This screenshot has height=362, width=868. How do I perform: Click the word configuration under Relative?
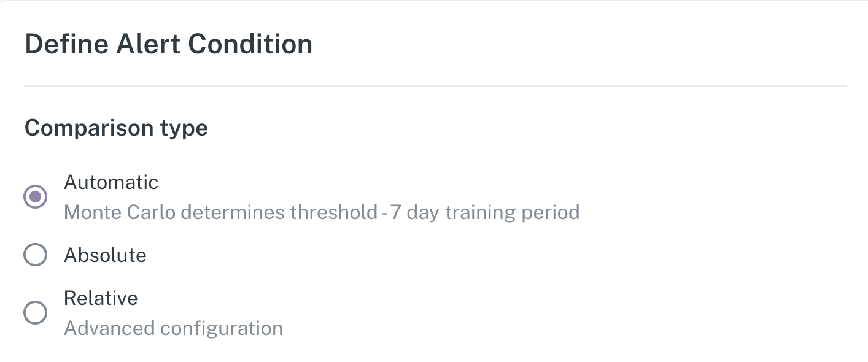pos(221,328)
